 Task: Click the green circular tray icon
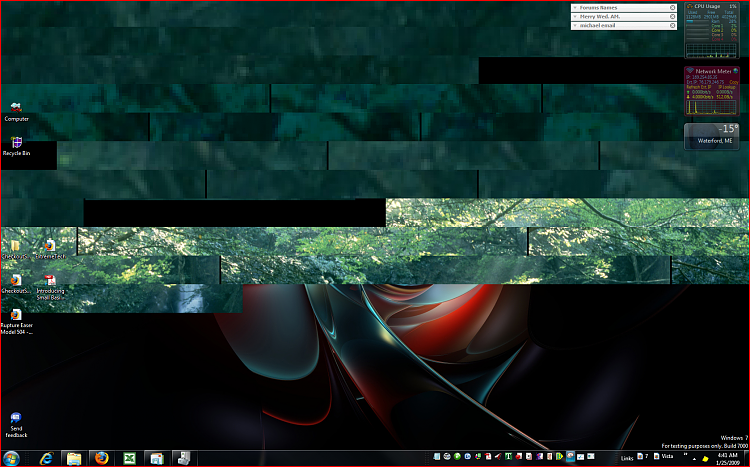[457, 456]
